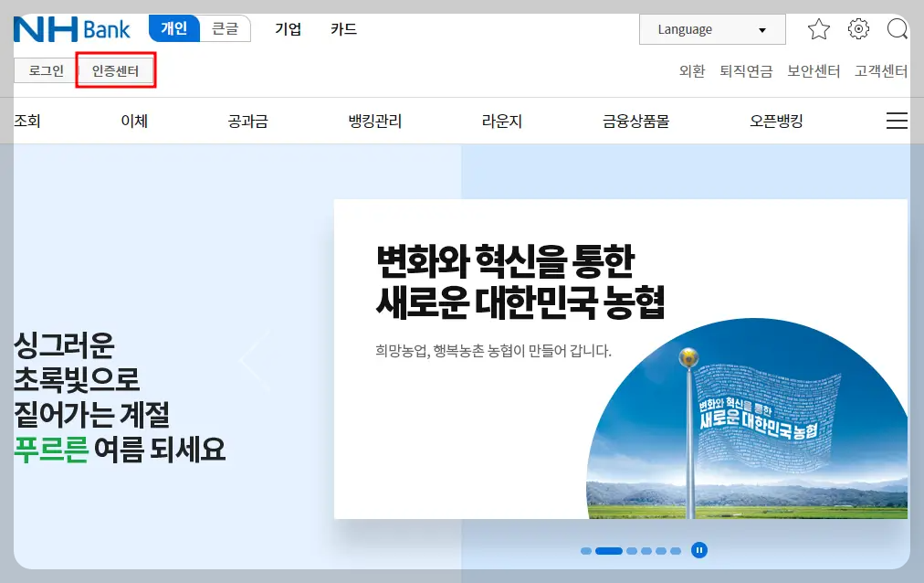Visit the 보안센터 link
Screen dimensions: 924x583
[811, 70]
